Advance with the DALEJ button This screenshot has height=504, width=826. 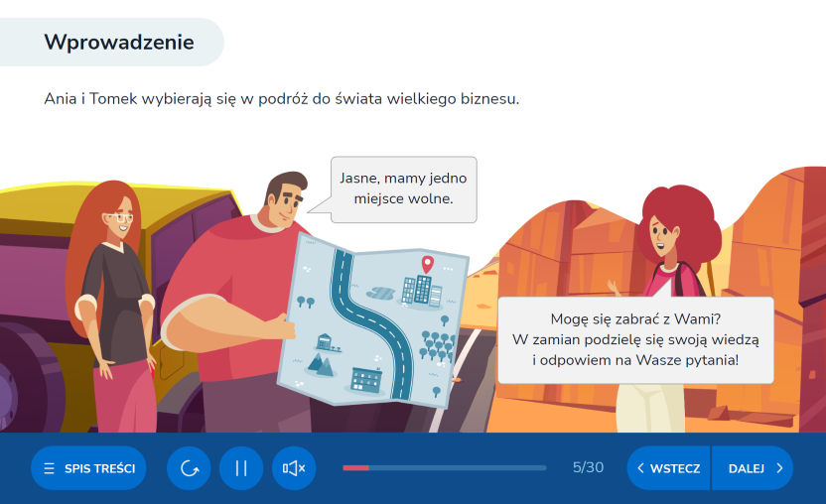point(754,468)
